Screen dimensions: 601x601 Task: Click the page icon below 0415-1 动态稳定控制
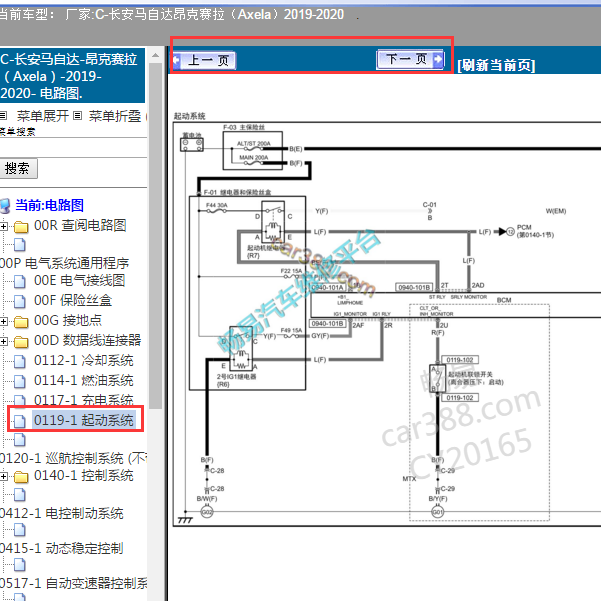point(20,565)
